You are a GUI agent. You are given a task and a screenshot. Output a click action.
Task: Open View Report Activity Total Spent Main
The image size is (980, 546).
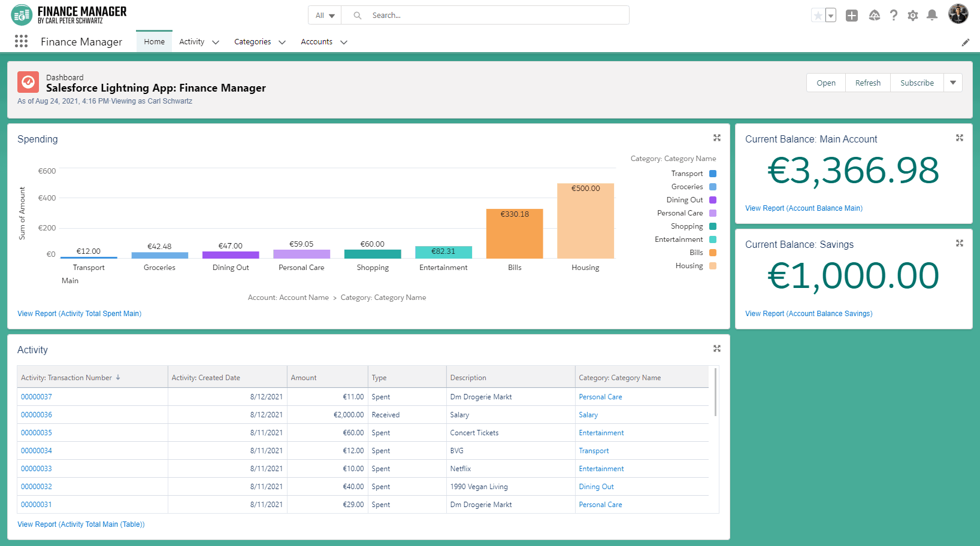point(79,314)
